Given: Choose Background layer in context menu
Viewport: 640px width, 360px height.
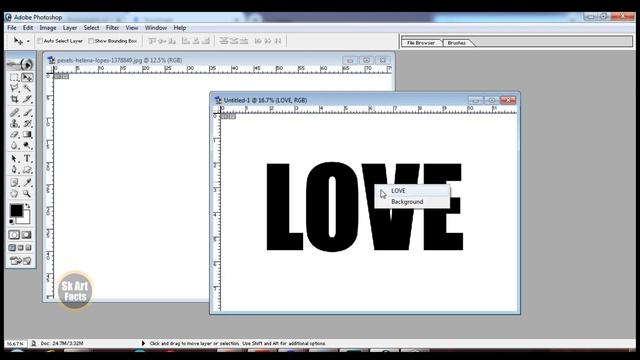Looking at the screenshot, I should (x=412, y=202).
